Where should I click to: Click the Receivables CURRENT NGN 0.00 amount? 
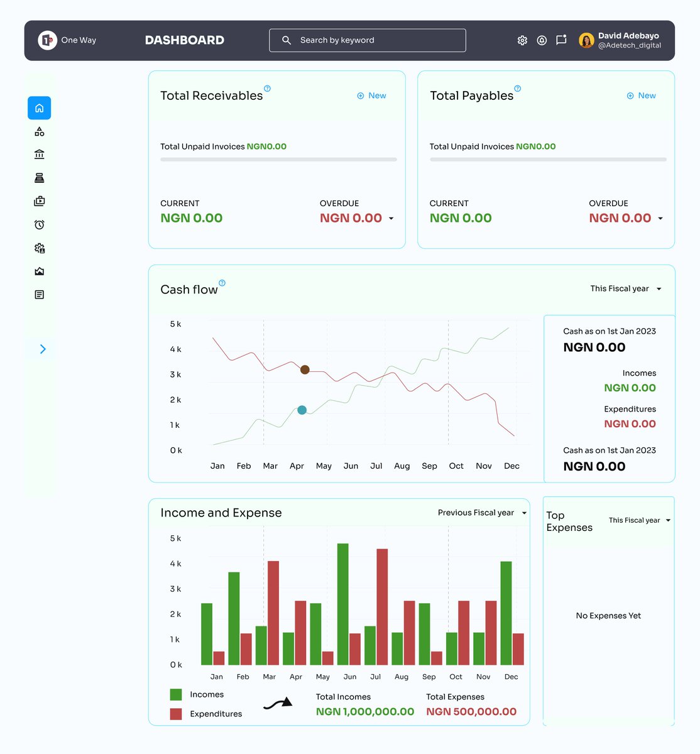click(x=192, y=218)
